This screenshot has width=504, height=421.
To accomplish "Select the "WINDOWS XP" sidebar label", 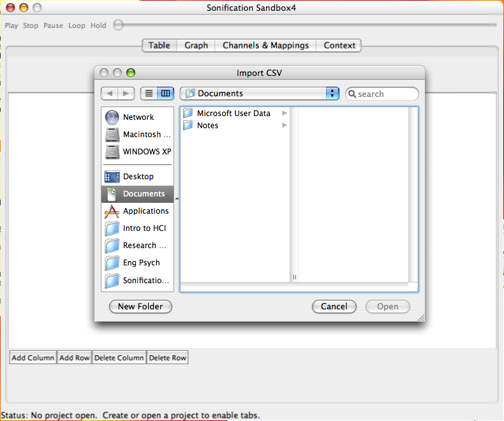I will coord(147,151).
